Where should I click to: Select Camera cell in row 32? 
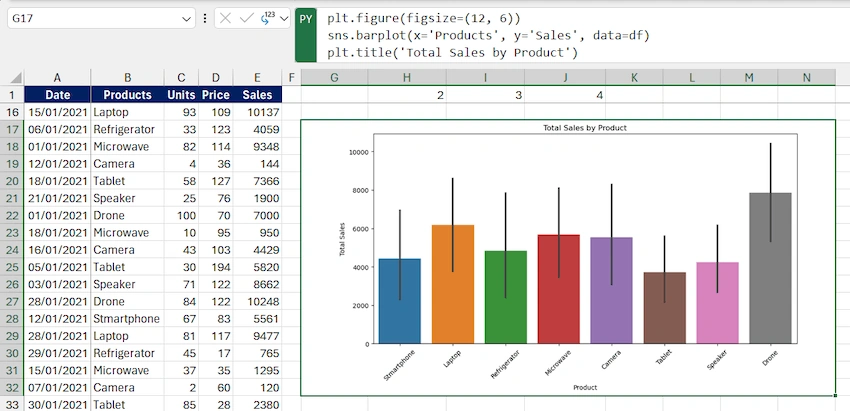[x=127, y=387]
